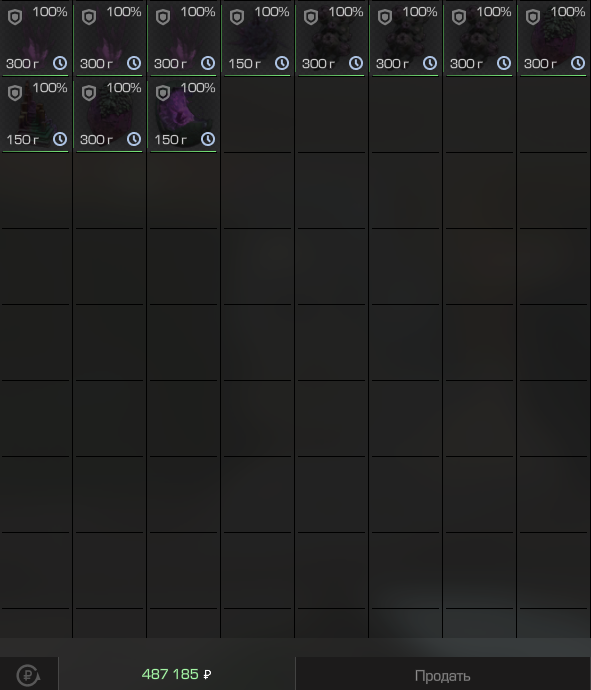This screenshot has height=690, width=591.
Task: Click the ruble currency refresh icon
Action: coord(28,675)
